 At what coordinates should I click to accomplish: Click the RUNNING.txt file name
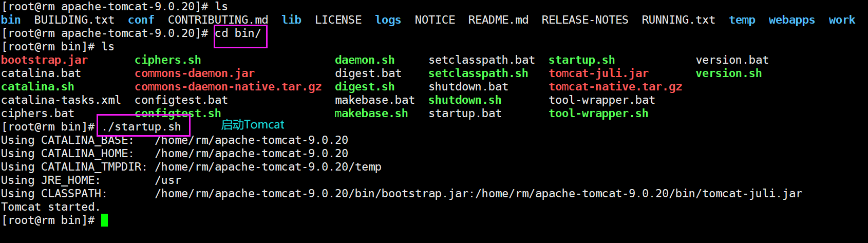click(678, 20)
